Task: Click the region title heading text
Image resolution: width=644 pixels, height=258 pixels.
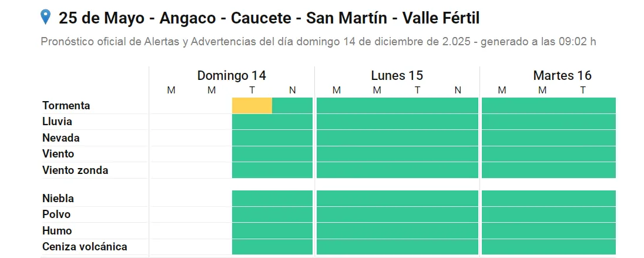Action: [269, 18]
